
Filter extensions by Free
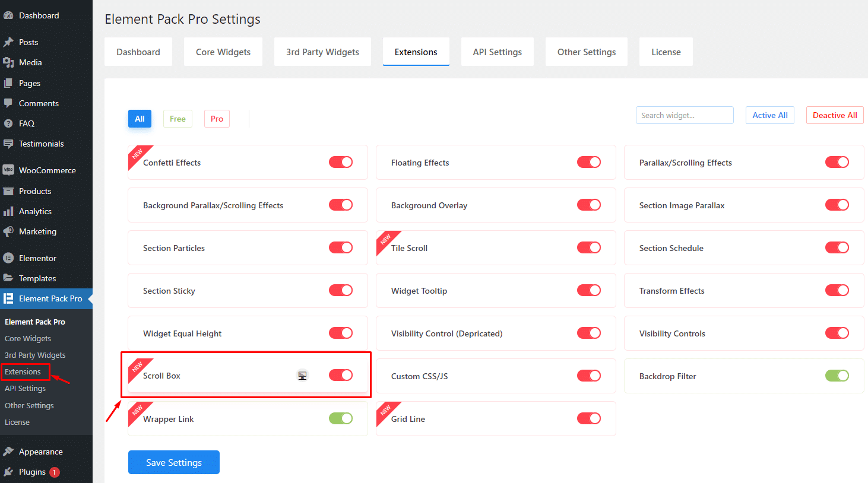point(178,119)
